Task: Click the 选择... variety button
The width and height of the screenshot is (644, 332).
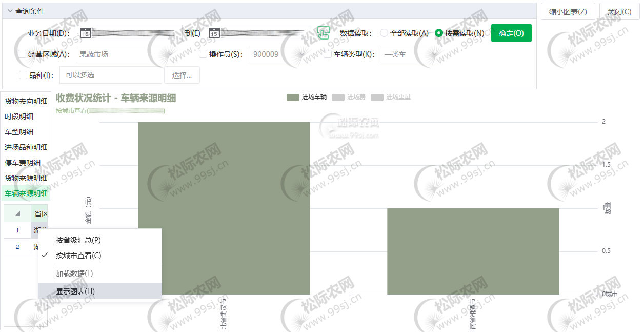Action: point(182,75)
